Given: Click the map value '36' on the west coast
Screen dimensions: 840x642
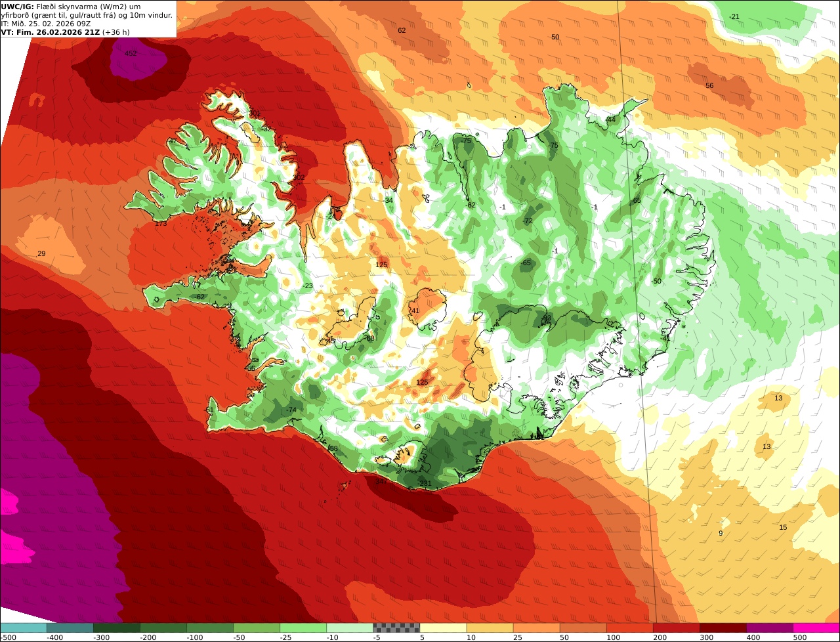Looking at the screenshot, I should (x=251, y=368).
